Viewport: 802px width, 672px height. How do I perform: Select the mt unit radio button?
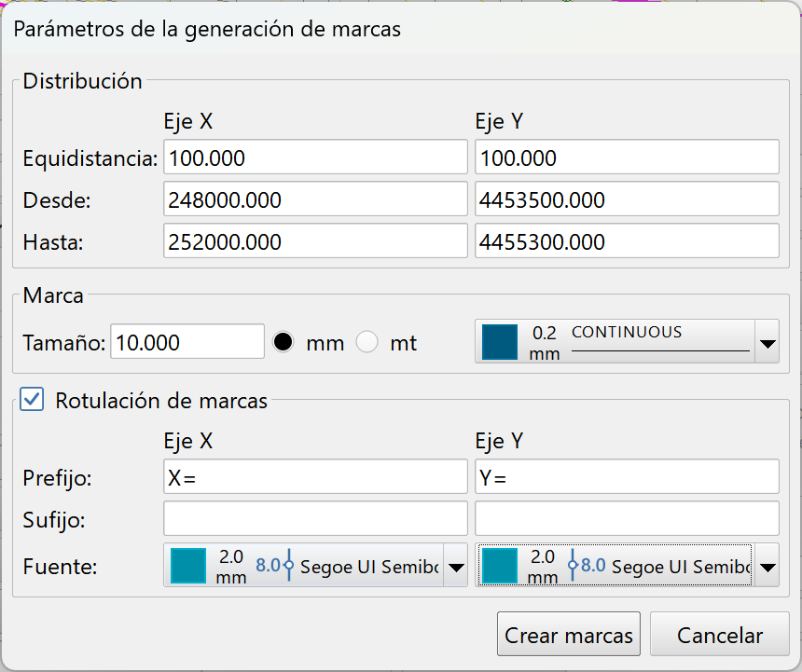[x=367, y=342]
